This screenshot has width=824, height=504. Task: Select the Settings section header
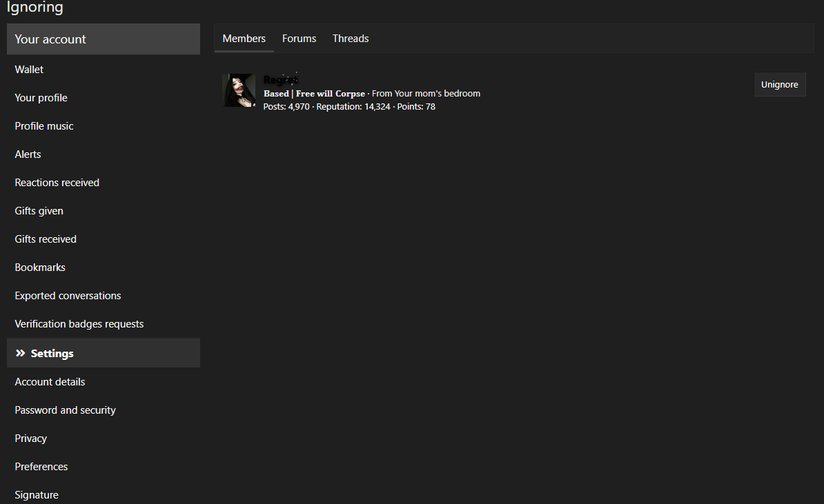point(104,353)
